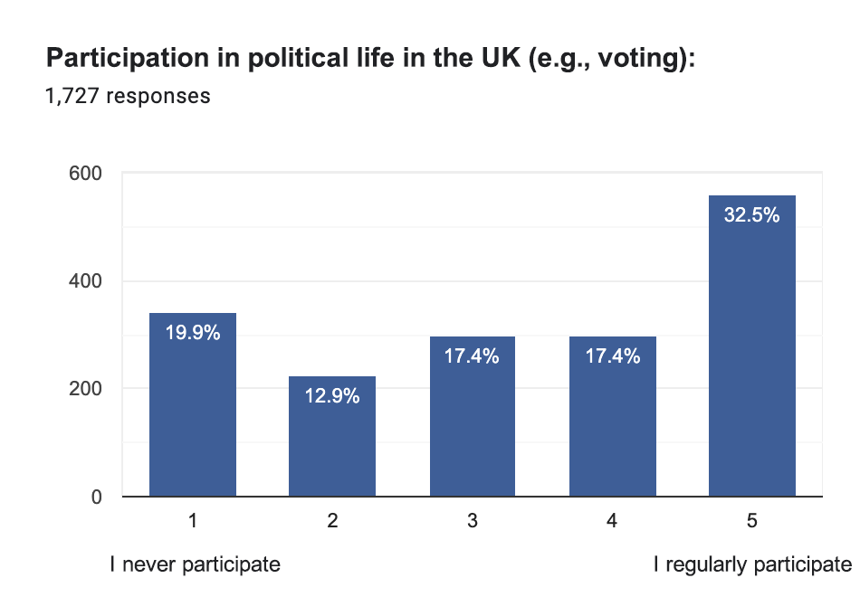
Task: Click the 'I never participate' label
Action: click(196, 565)
